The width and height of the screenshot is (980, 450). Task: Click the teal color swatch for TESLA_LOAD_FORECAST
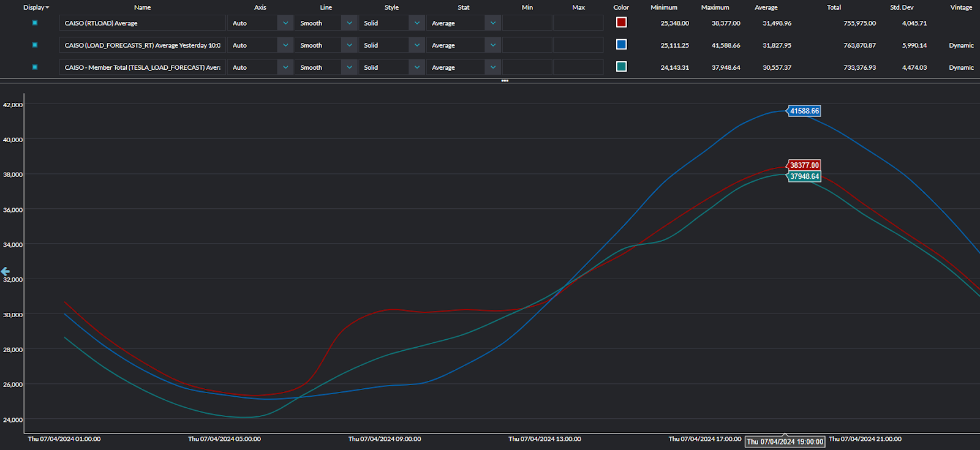[x=621, y=67]
